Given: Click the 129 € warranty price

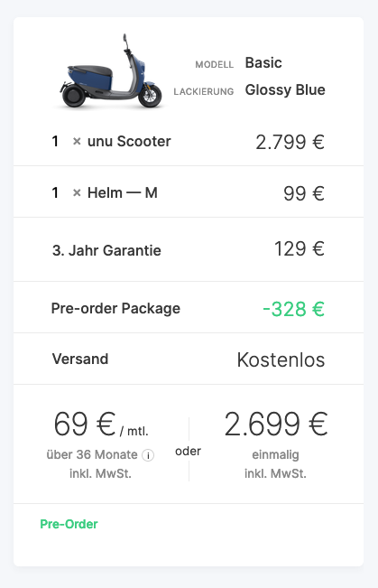Looking at the screenshot, I should point(300,249).
